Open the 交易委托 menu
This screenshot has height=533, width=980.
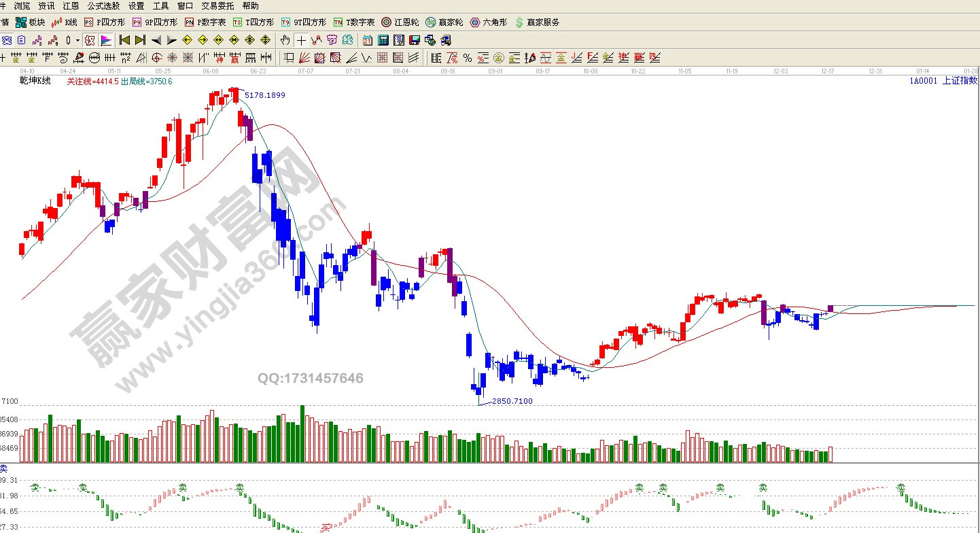[217, 5]
